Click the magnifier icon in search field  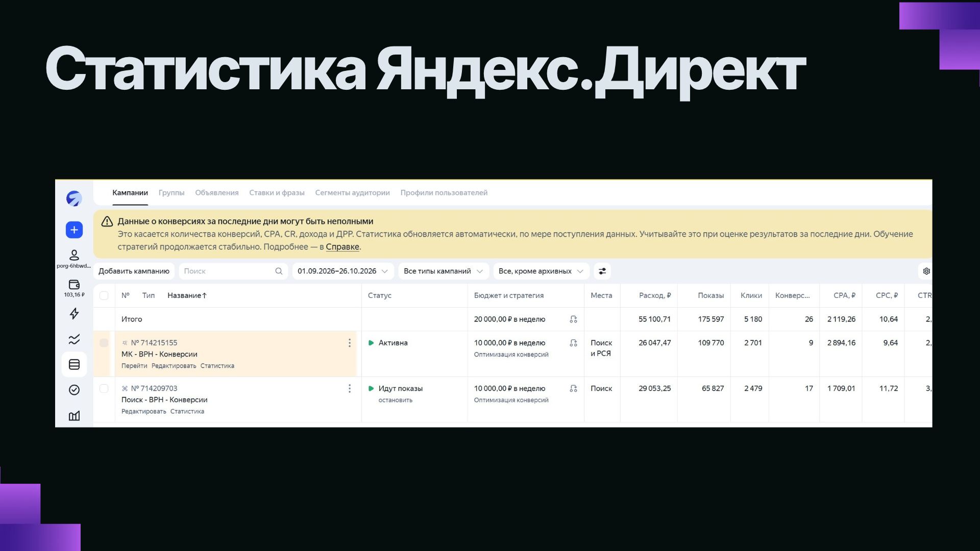(279, 271)
